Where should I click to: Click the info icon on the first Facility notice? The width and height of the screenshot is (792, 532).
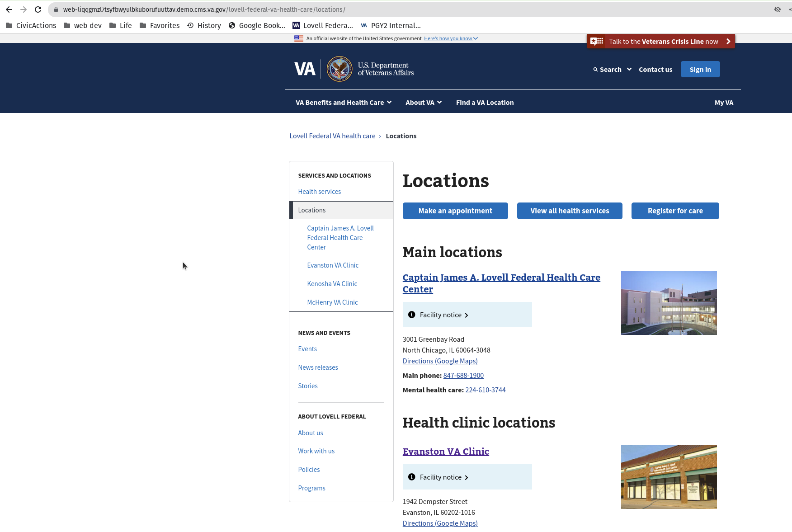[x=411, y=315]
